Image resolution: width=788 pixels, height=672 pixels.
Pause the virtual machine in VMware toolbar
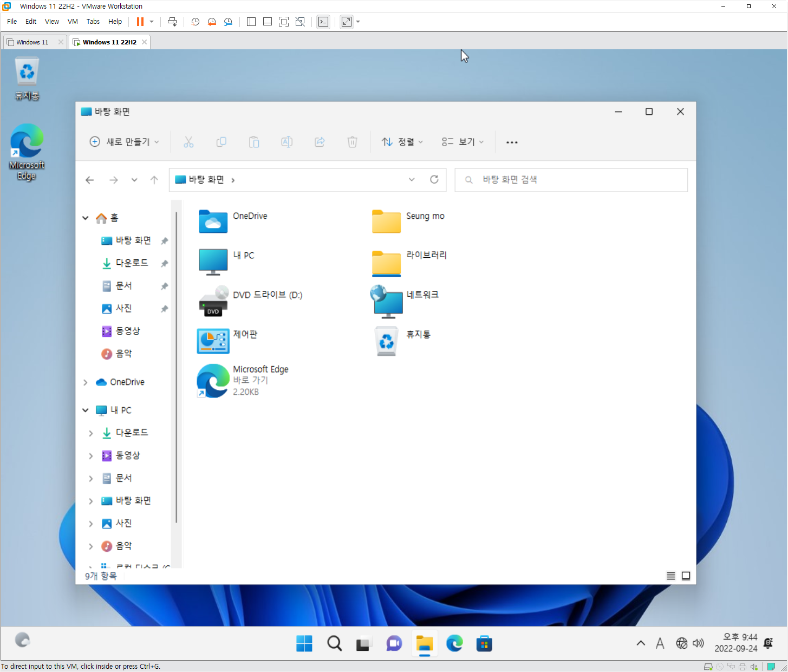140,22
